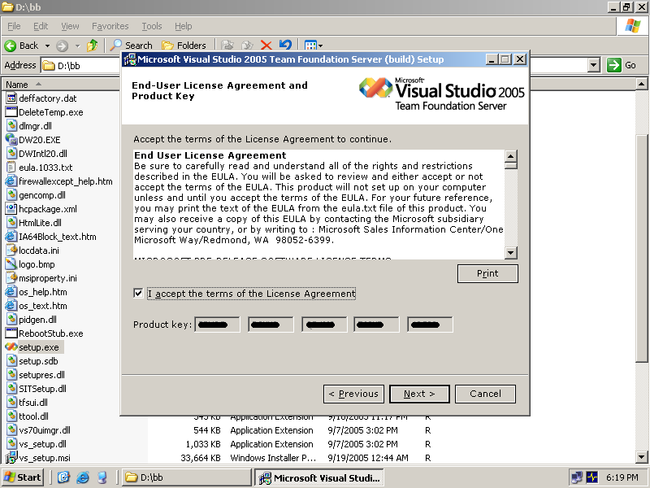Select the eula.1033.txt file icon
Image resolution: width=650 pixels, height=488 pixels.
tap(11, 167)
